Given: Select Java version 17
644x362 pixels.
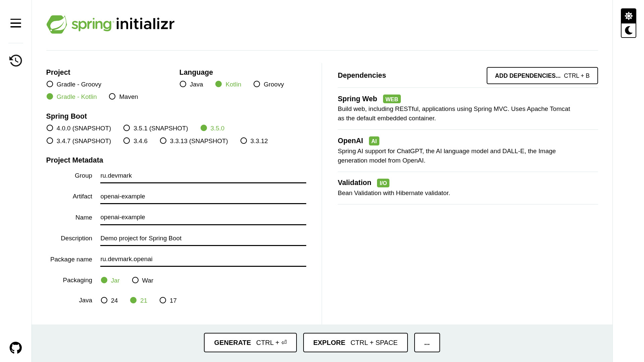Looking at the screenshot, I should click(168, 301).
